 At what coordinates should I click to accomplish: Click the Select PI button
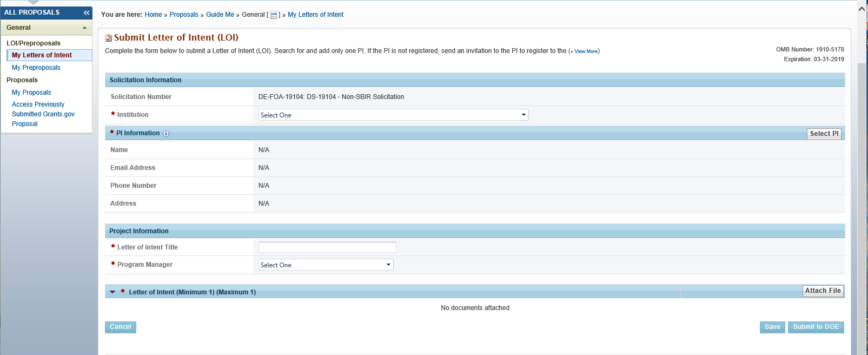[824, 134]
